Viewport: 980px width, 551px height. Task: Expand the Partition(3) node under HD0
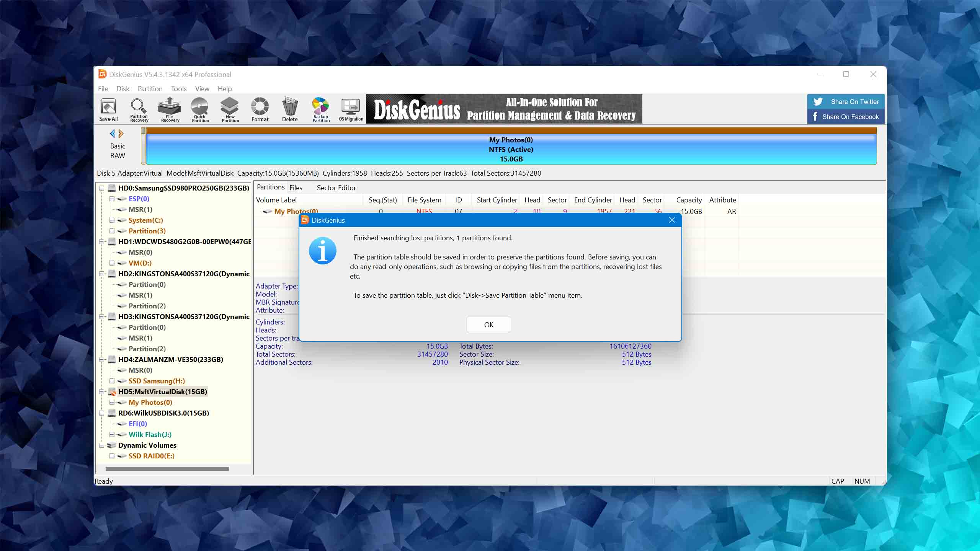pyautogui.click(x=112, y=231)
